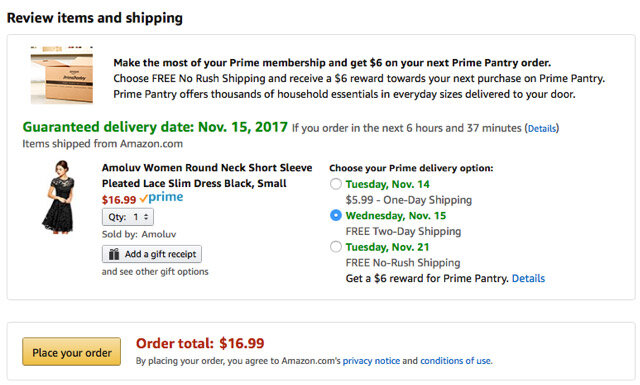Select Tuesday, Nov. 14 One-Day Shipping
Viewport: 640px width, 385px height.
336,184
